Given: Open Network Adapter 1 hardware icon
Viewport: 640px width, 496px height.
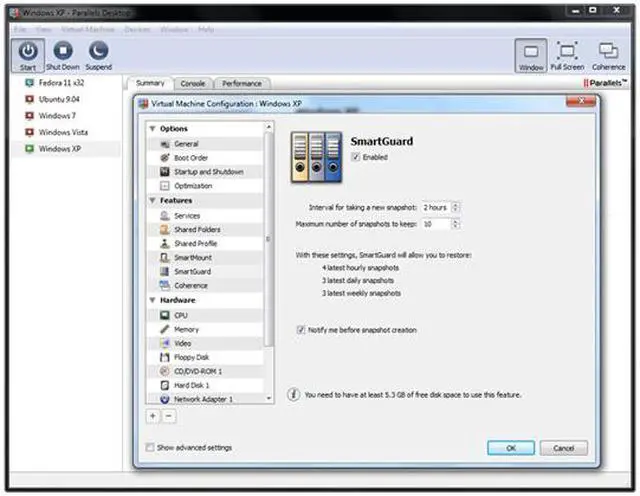Looking at the screenshot, I should click(x=165, y=399).
